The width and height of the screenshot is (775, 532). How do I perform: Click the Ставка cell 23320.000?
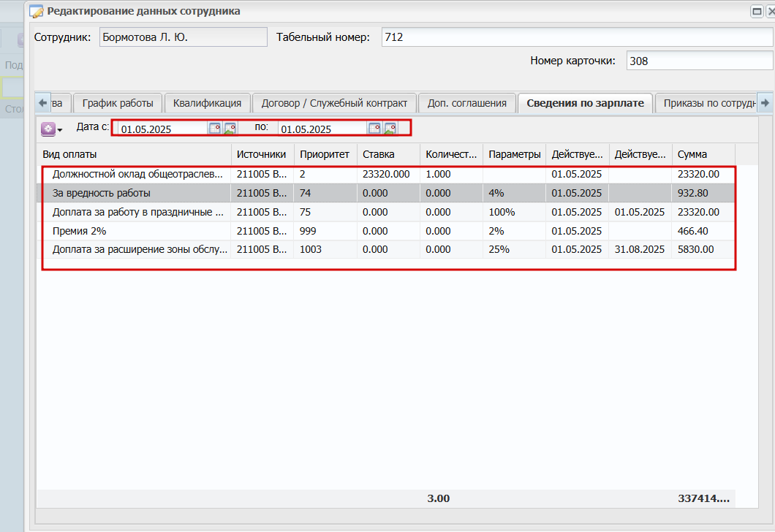pyautogui.click(x=388, y=174)
